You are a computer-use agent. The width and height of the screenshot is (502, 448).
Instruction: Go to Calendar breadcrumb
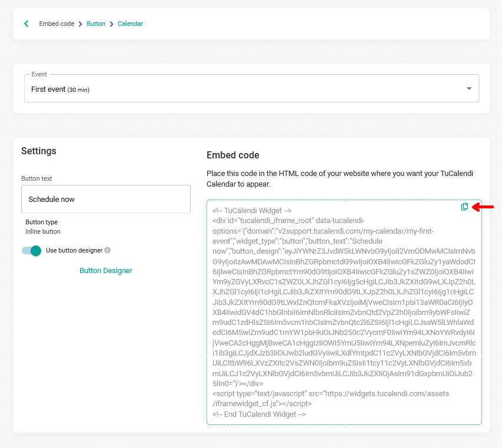tap(130, 24)
